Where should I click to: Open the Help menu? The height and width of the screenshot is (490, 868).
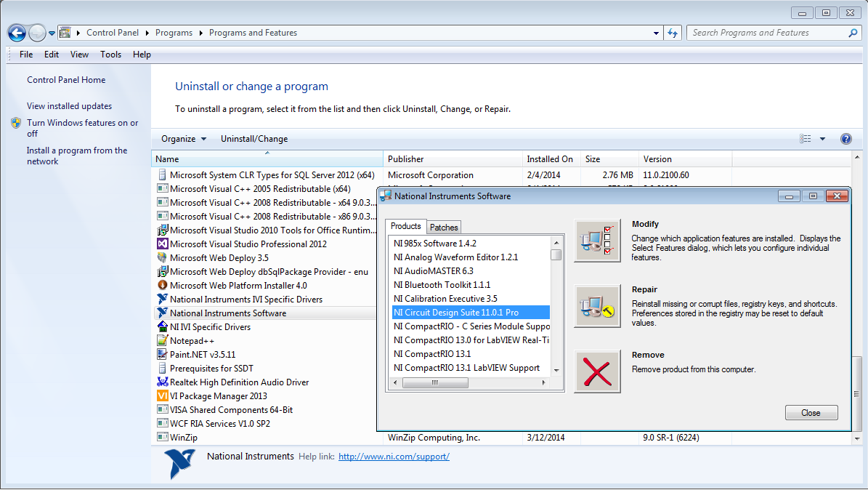[142, 55]
